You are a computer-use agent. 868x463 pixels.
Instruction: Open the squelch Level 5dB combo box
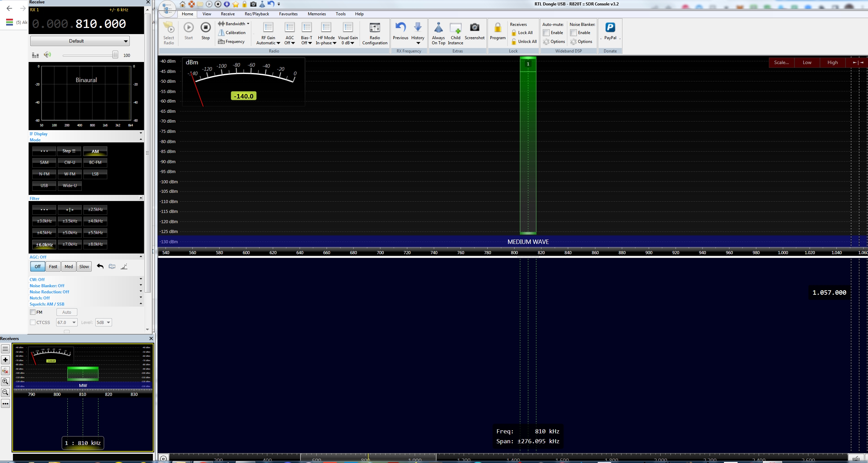(104, 322)
